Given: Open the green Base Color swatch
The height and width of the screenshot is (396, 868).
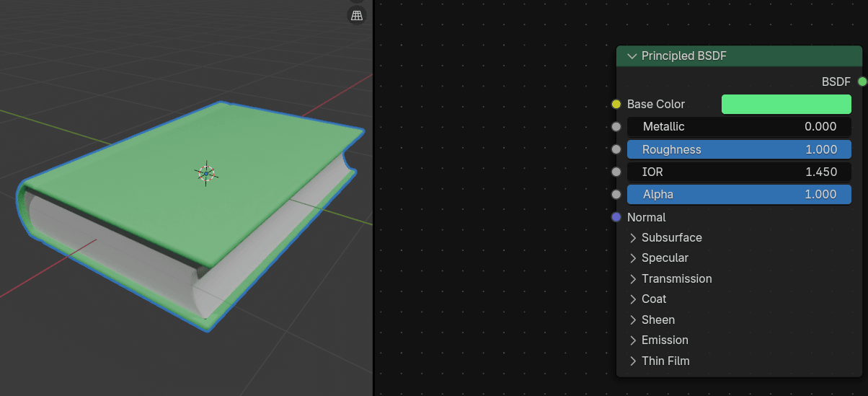Looking at the screenshot, I should click(x=786, y=105).
